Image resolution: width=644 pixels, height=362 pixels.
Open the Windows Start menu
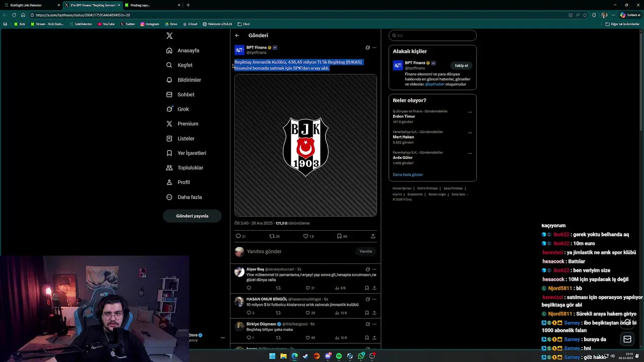coord(272,356)
